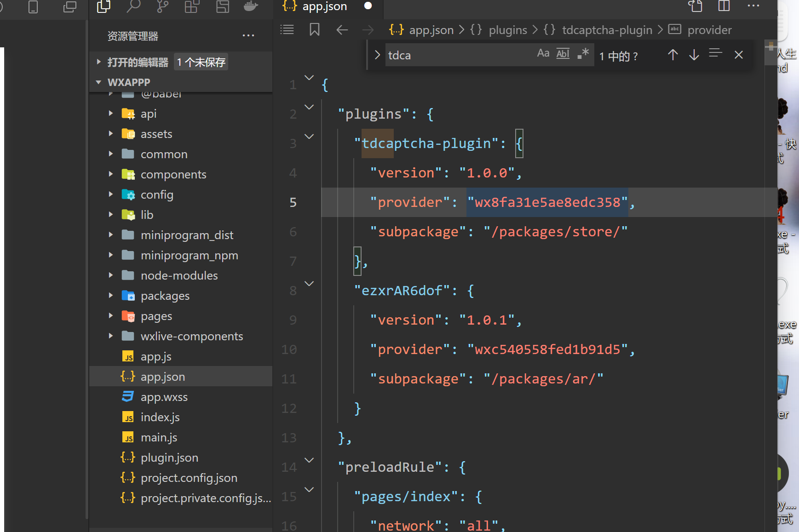Open the main.js file
799x532 pixels.
coord(181,437)
